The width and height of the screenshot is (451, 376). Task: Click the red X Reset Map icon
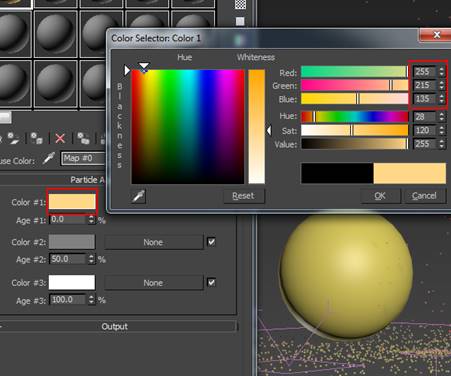tap(60, 138)
